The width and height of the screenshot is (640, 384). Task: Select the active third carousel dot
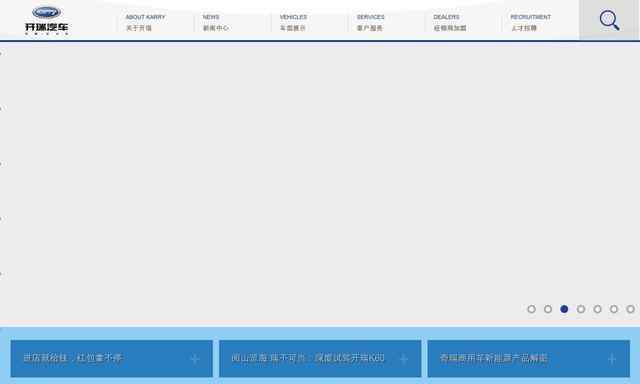564,309
